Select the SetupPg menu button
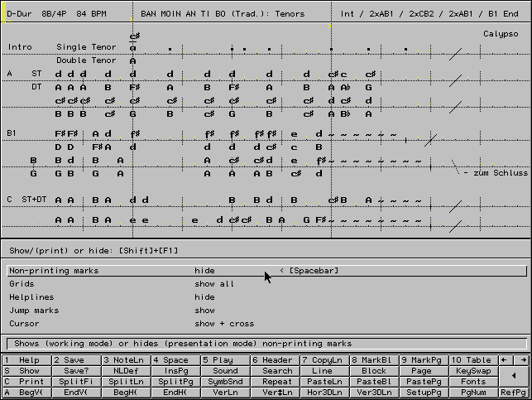The image size is (532, 400). 423,393
